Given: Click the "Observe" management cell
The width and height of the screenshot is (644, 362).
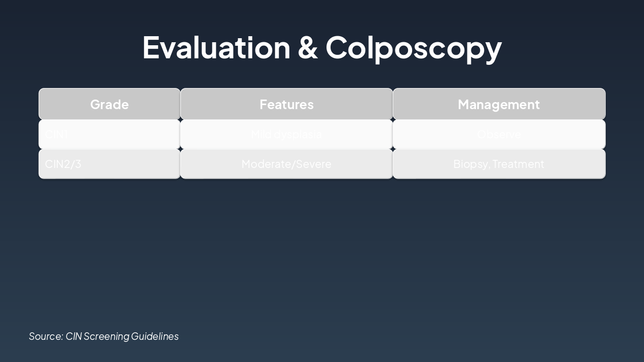Looking at the screenshot, I should click(x=499, y=134).
